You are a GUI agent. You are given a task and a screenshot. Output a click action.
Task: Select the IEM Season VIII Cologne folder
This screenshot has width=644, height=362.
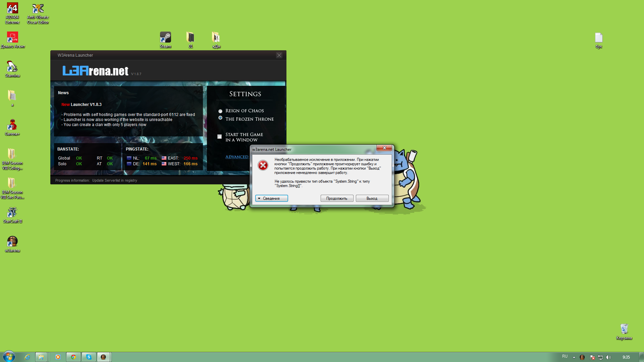point(12,159)
